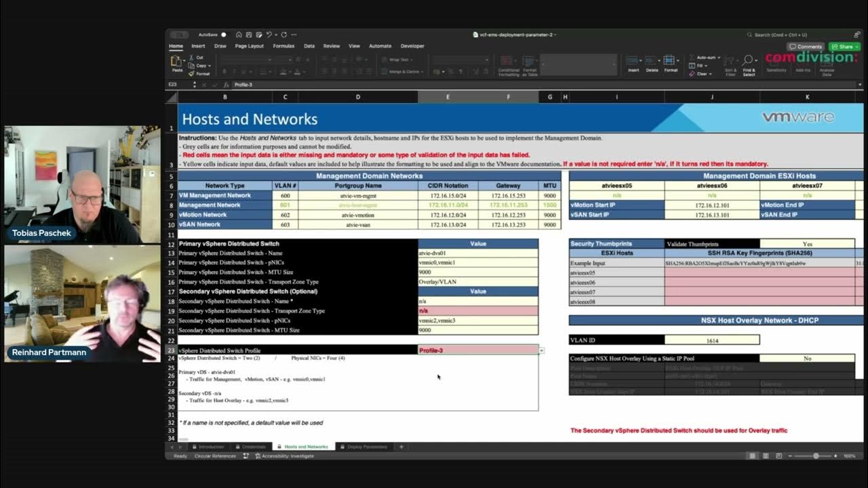Click the Paste clipboard icon
Screen dimensions: 868x488
click(x=177, y=62)
